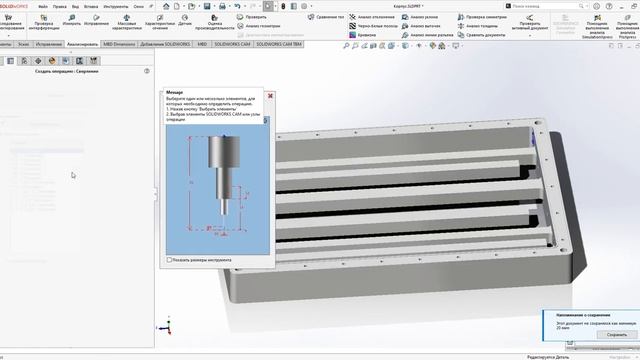Viewport: 640px width, 360px height.
Task: Toggle Curvature display (Кривизна)
Action: coord(362,35)
